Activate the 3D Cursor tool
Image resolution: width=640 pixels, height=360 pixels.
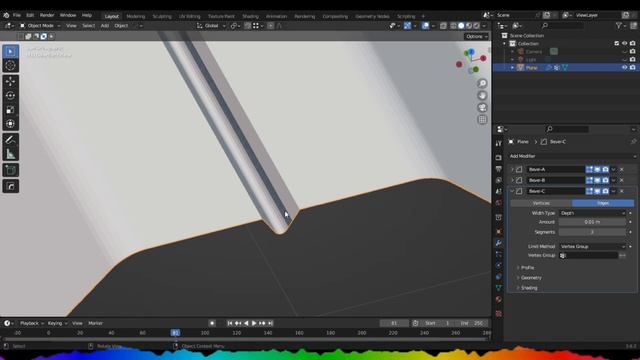[11, 65]
